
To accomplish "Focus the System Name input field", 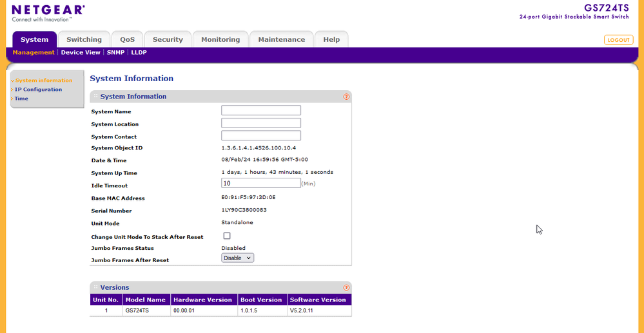I will point(261,110).
